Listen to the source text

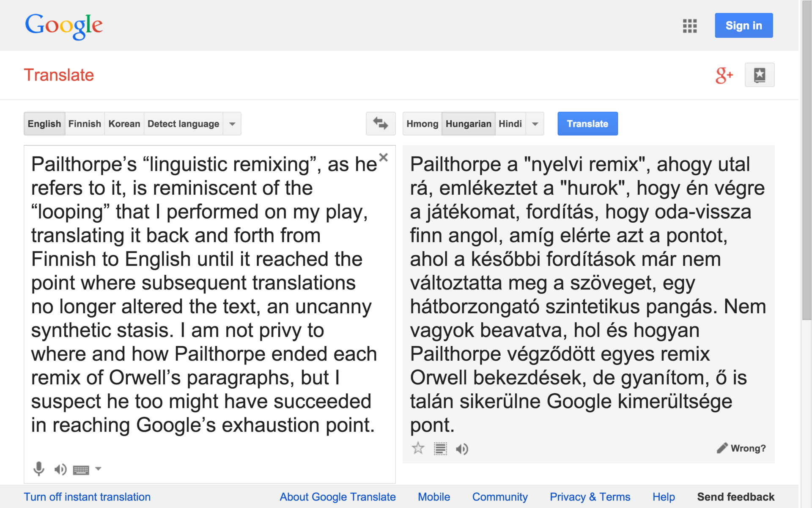tap(60, 469)
